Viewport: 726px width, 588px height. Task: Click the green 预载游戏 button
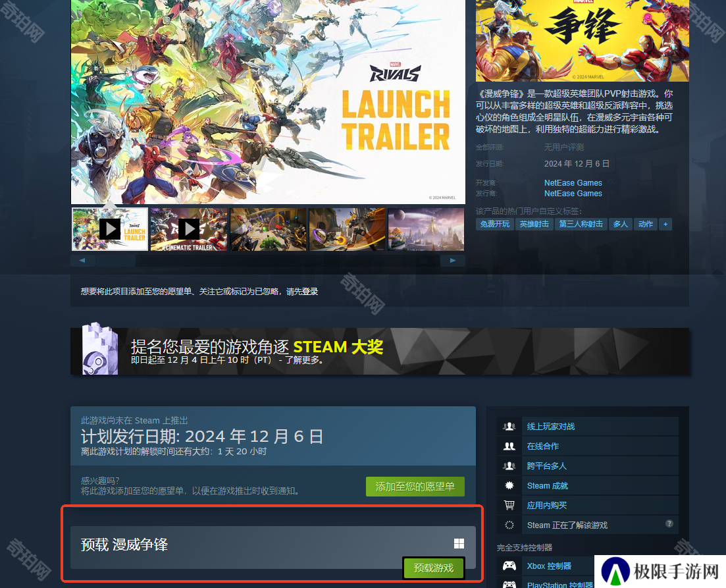(x=433, y=568)
